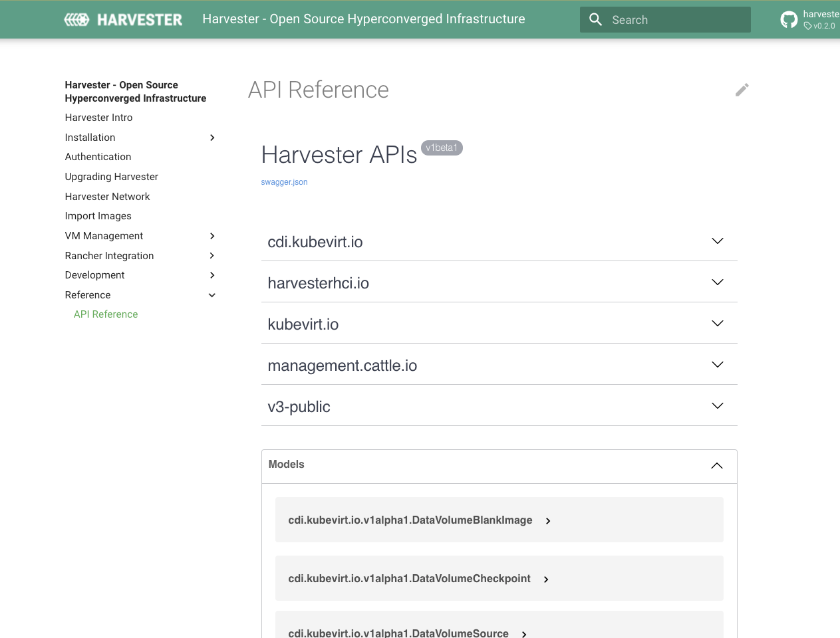Expand the Installation sidebar chevron
Screen dimensions: 840x638
(x=212, y=138)
